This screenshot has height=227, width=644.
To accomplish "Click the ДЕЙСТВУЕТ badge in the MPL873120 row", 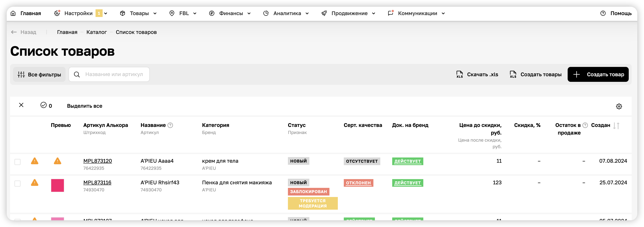I will point(407,161).
